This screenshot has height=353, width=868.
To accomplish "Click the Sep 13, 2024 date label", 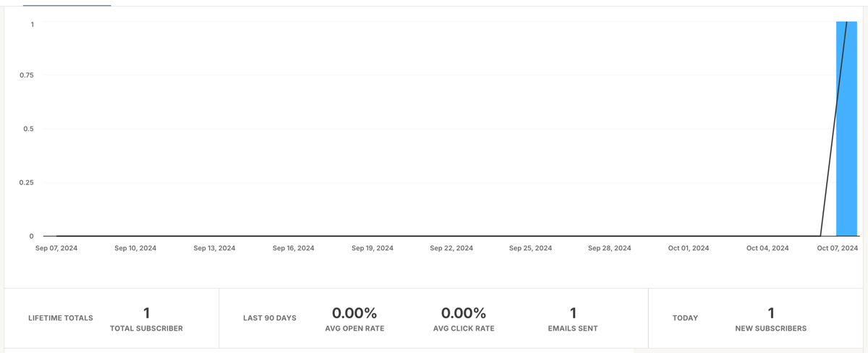I will point(214,248).
